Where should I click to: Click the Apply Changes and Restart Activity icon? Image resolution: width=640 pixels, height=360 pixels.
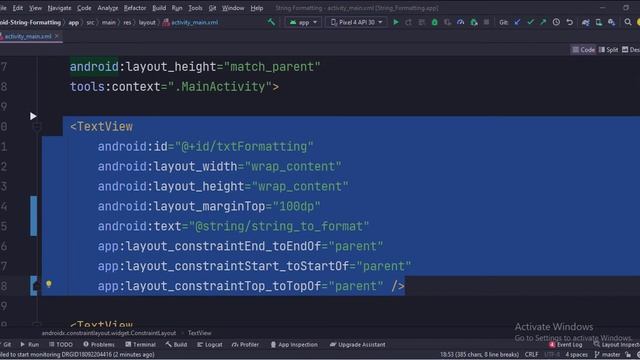pyautogui.click(x=409, y=22)
